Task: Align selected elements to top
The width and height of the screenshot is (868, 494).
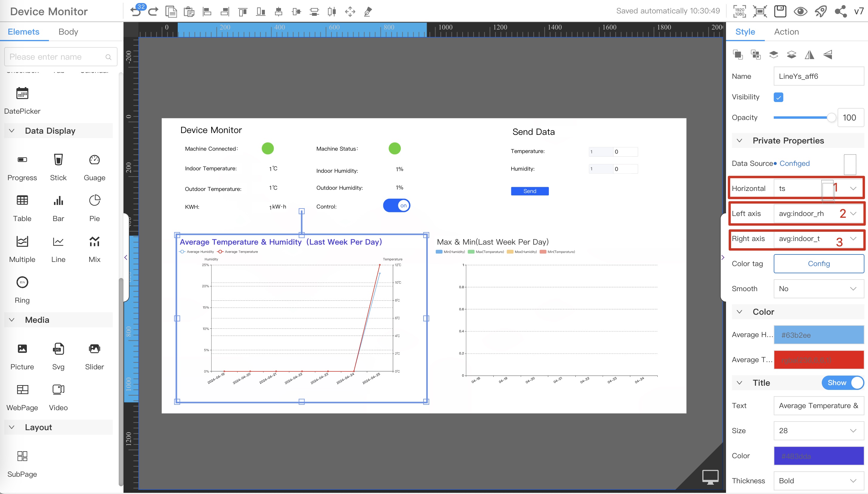Action: click(243, 12)
